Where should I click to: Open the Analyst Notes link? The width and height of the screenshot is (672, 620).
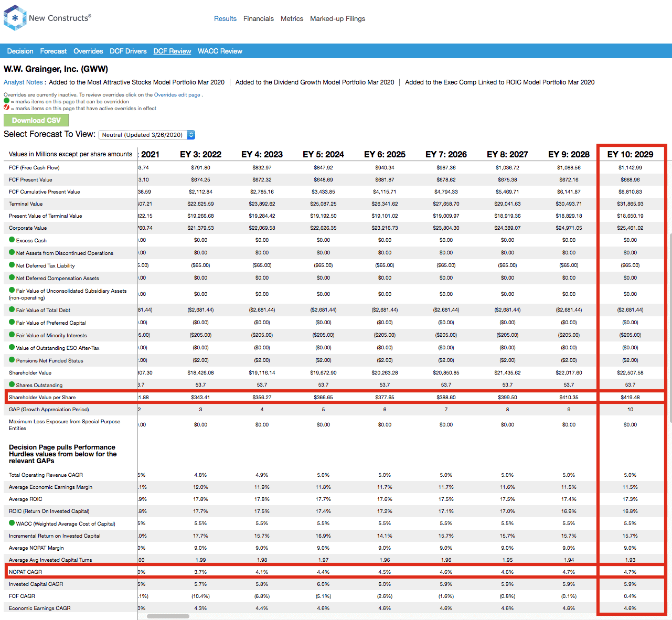coord(23,82)
